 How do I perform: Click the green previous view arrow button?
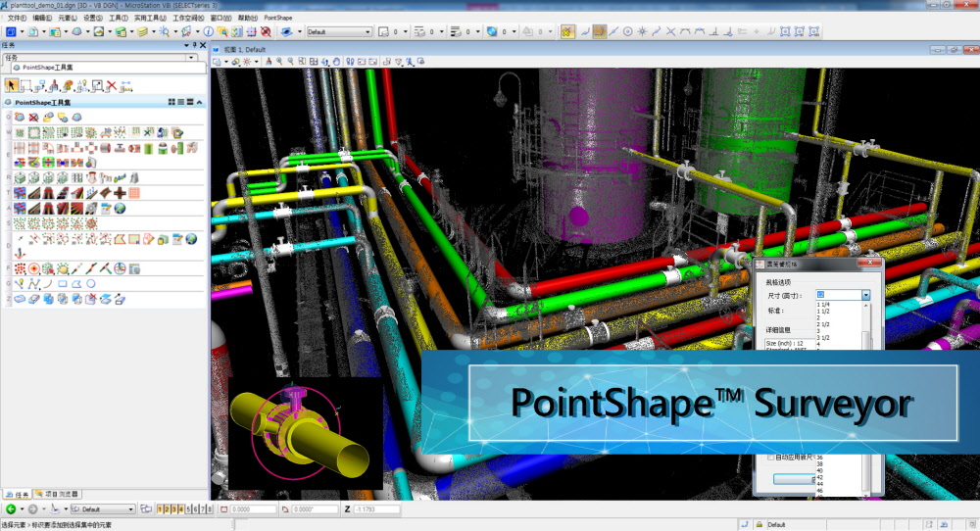11,509
